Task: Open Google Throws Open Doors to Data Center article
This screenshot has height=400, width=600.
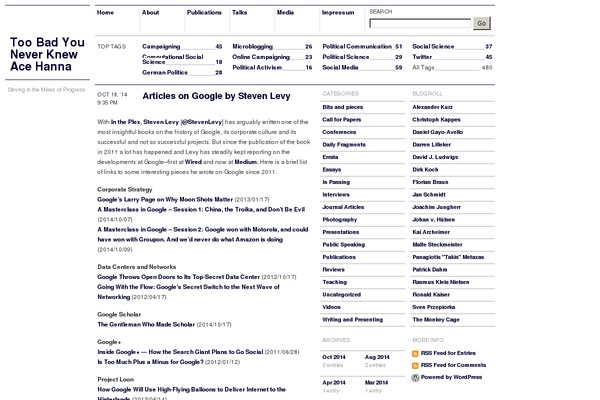Action: (178, 277)
